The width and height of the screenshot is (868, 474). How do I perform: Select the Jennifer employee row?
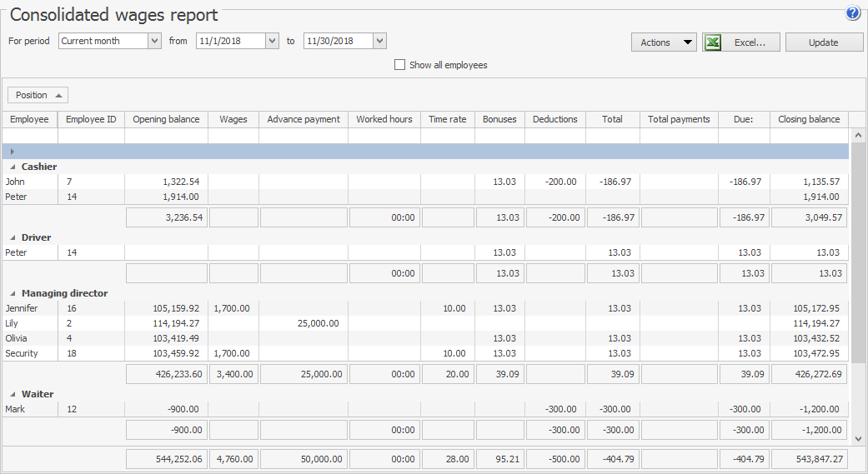[22, 308]
